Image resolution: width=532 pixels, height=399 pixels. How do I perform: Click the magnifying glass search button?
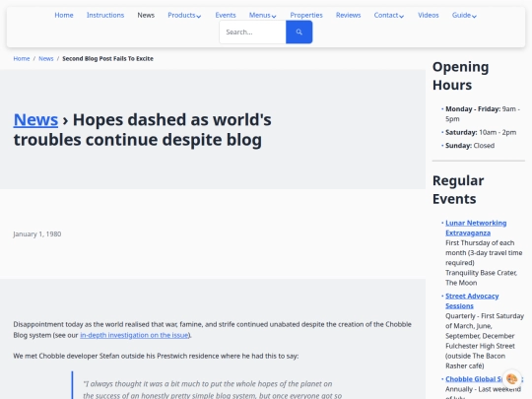[299, 32]
